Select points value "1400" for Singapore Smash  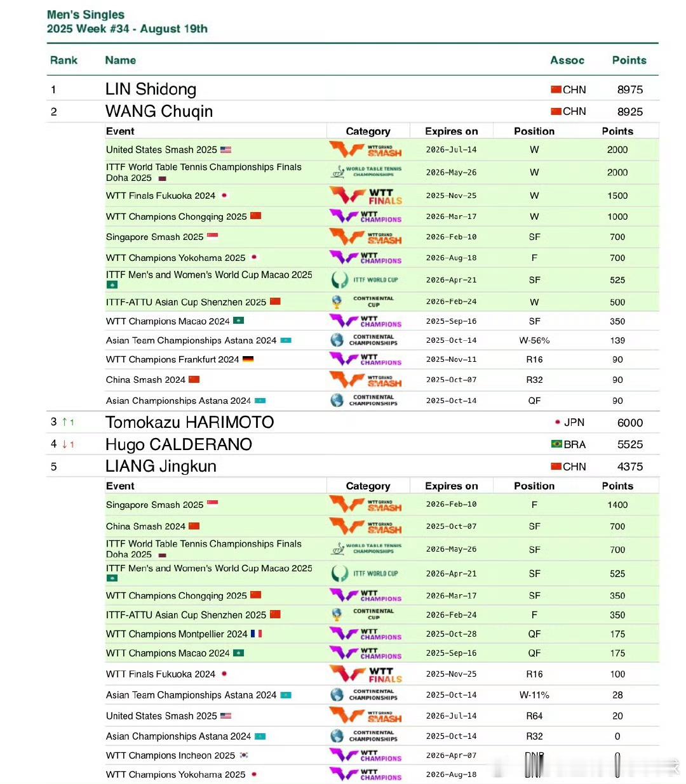(617, 505)
